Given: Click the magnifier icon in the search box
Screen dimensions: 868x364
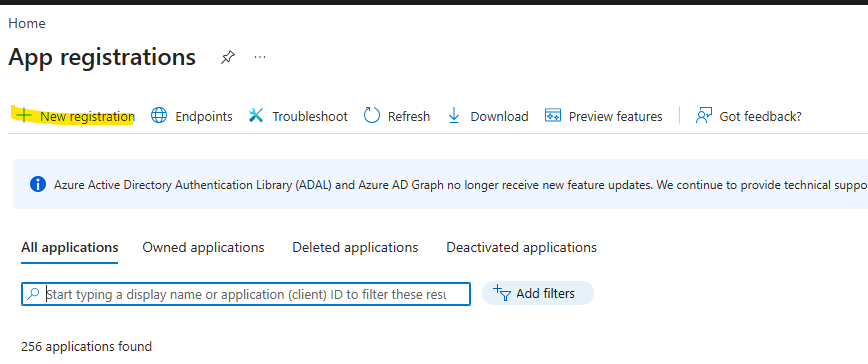Looking at the screenshot, I should tap(33, 294).
